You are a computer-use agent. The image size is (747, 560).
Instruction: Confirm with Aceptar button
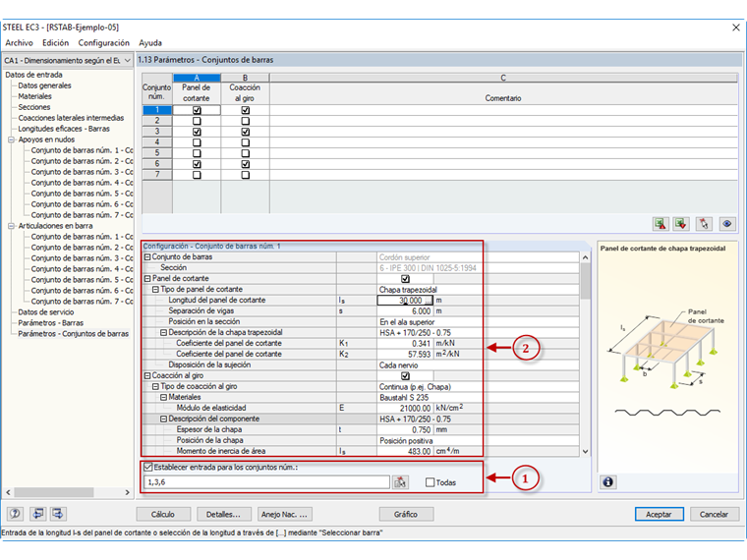tap(659, 514)
